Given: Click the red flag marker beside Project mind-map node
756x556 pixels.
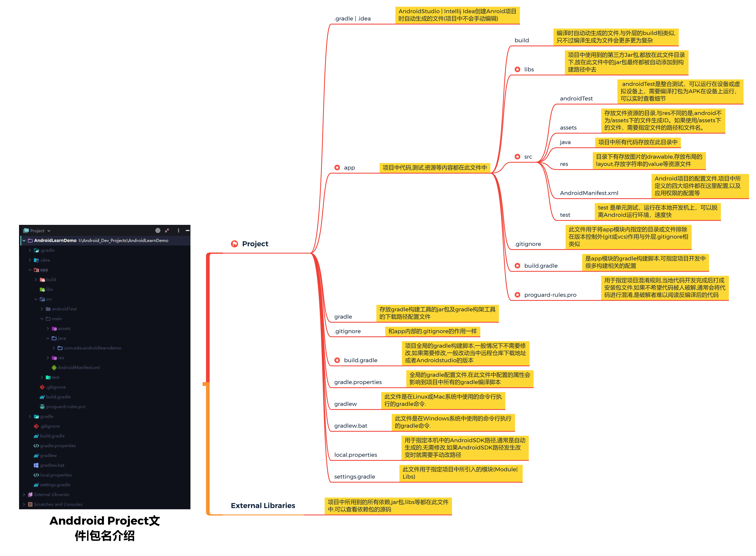Looking at the screenshot, I should pyautogui.click(x=234, y=244).
